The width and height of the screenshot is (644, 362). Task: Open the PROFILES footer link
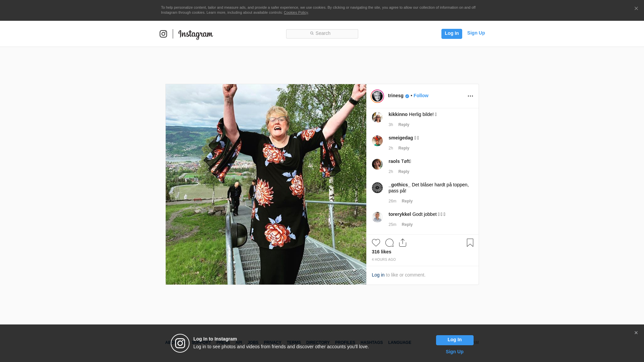click(x=345, y=343)
